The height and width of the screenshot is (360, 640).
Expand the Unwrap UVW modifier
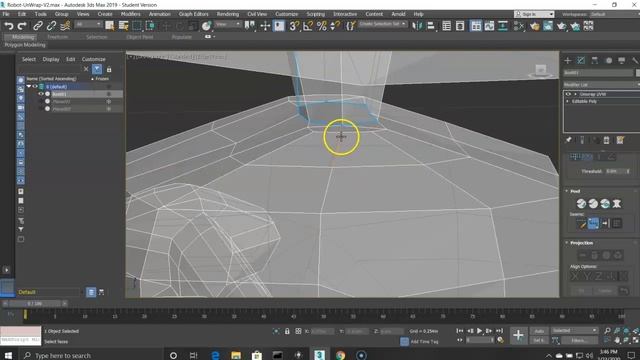[x=575, y=94]
